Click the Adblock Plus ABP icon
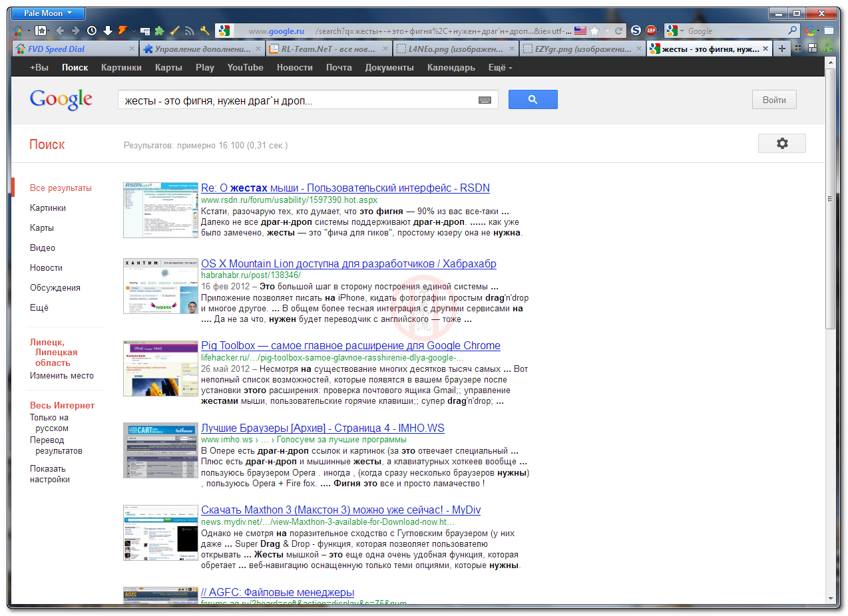This screenshot has height=616, width=848. pyautogui.click(x=652, y=31)
